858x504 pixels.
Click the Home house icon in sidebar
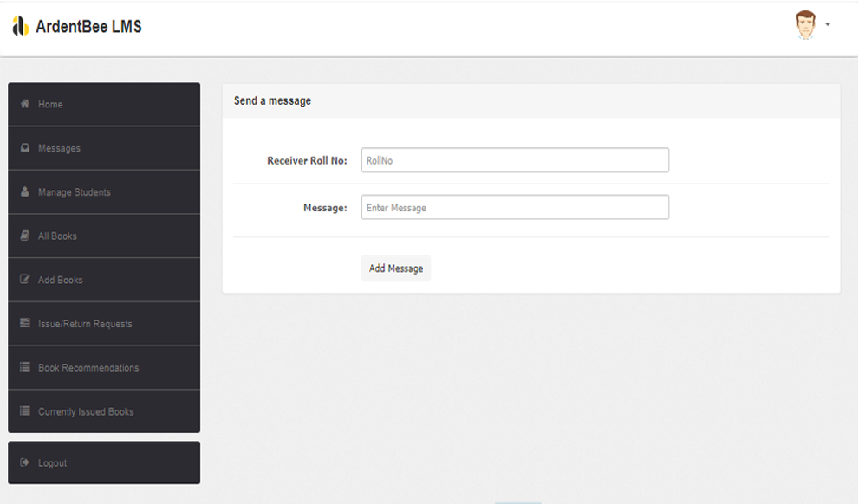(25, 104)
